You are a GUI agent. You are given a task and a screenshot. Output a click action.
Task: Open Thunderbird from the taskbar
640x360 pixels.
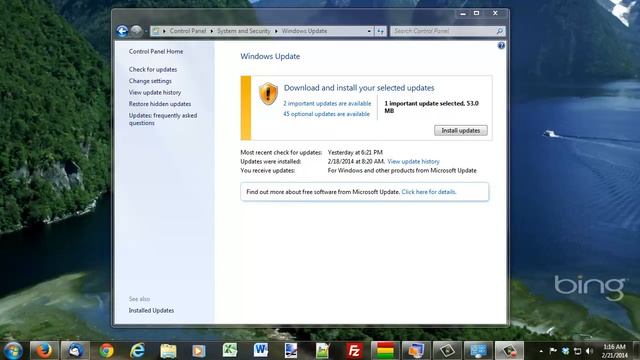(75, 351)
